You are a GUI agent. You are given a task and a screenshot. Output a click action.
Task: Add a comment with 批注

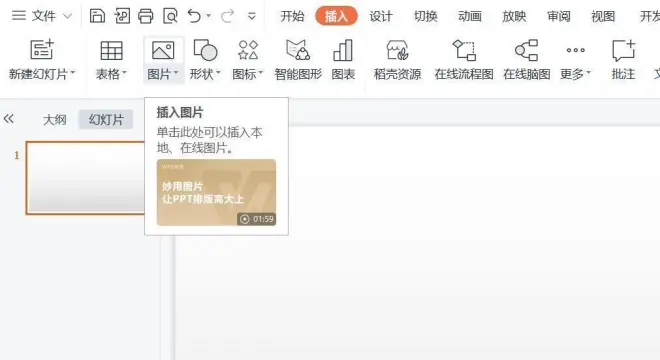tap(623, 59)
